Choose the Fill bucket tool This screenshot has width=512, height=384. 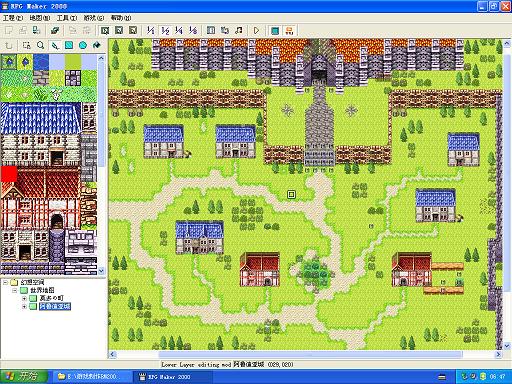pos(97,45)
